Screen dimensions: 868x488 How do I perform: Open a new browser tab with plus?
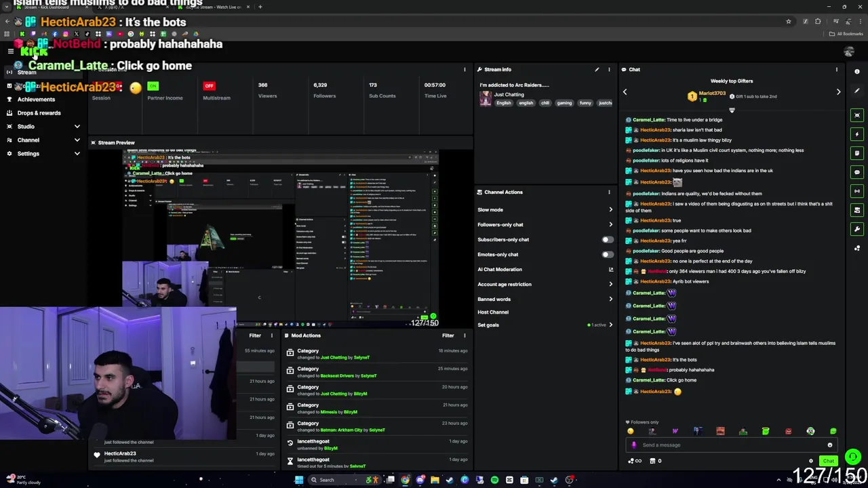point(260,7)
